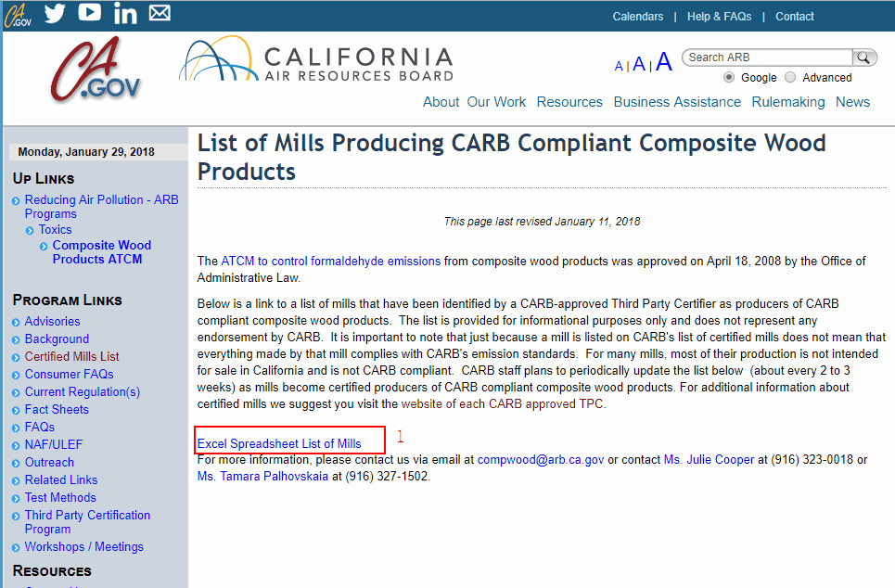
Task: Click Help & FAQs in top bar
Action: click(719, 17)
